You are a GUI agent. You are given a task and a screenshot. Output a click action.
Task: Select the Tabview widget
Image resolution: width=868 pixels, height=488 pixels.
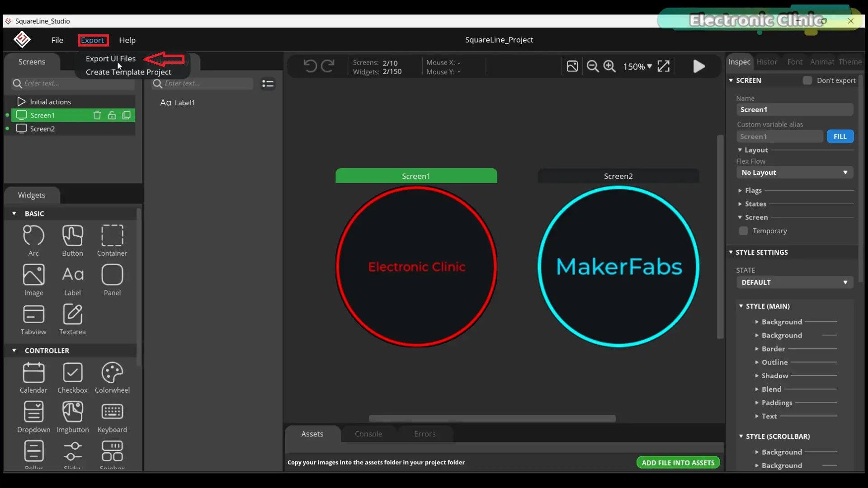pyautogui.click(x=33, y=319)
